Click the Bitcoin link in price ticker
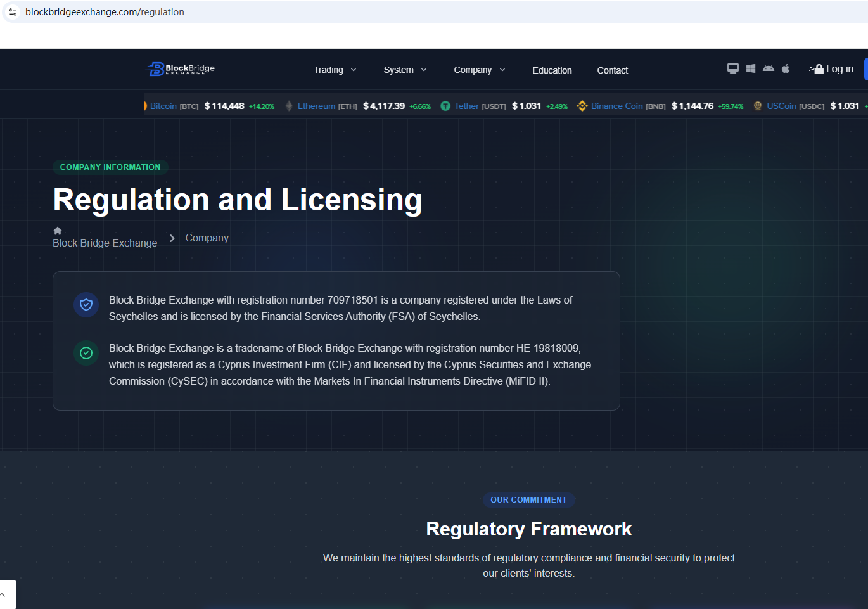The width and height of the screenshot is (868, 609). pos(163,106)
